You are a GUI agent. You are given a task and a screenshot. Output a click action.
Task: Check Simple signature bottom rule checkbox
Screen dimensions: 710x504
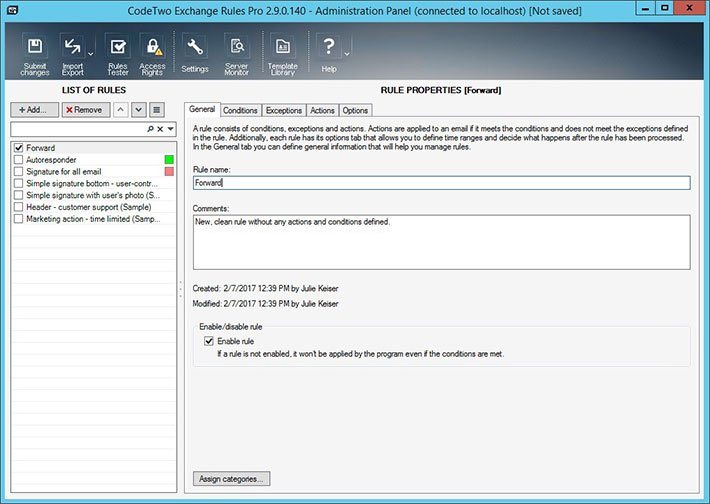pos(19,183)
